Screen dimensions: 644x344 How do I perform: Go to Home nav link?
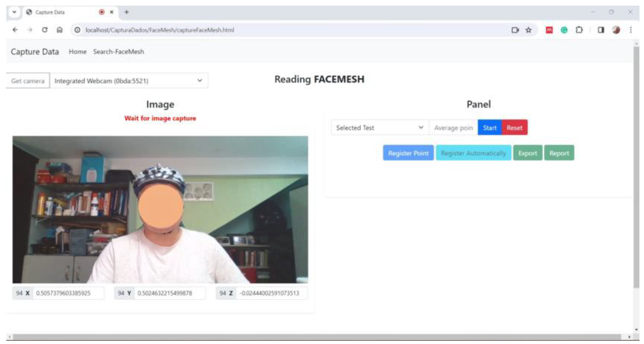(x=77, y=52)
